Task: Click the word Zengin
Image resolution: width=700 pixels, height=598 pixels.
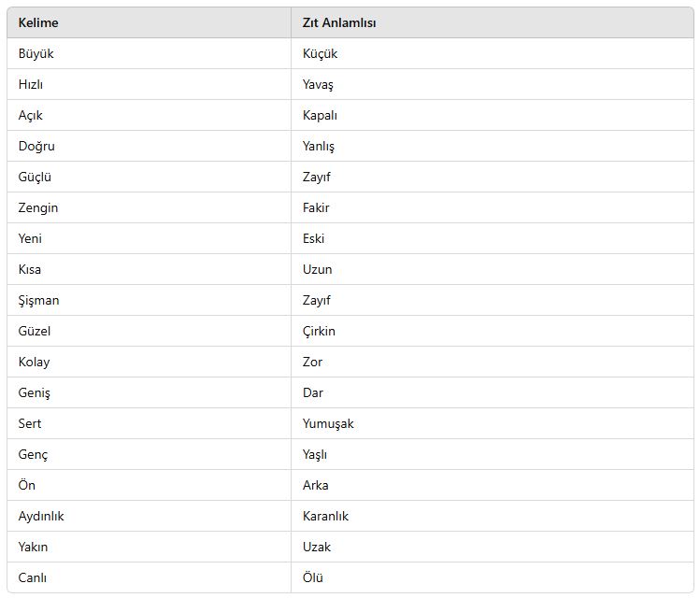Action: tap(38, 208)
